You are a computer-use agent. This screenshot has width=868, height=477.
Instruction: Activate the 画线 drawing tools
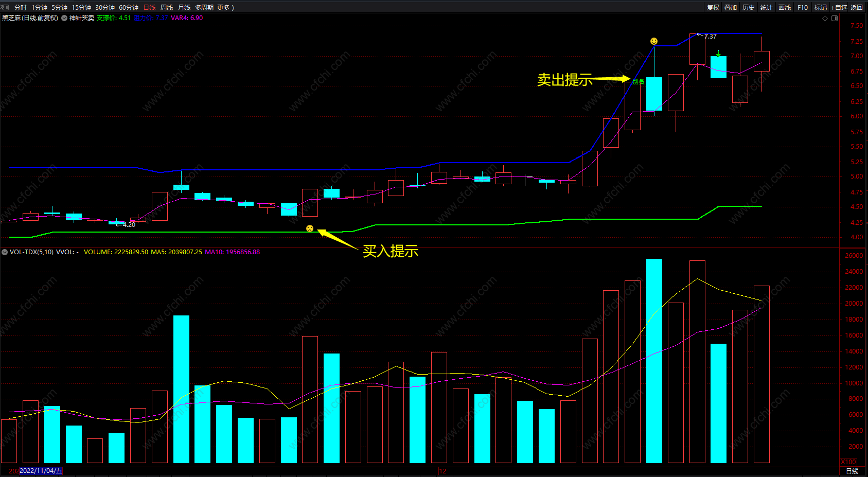tap(785, 8)
